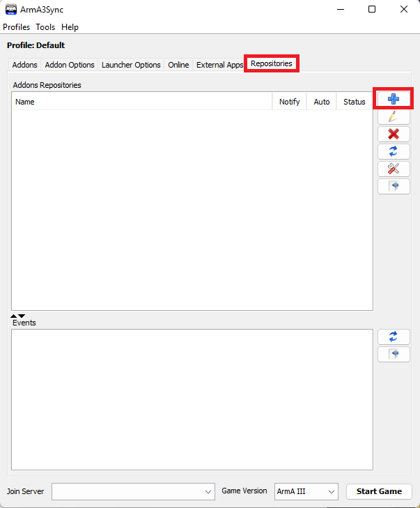The image size is (420, 508).
Task: Click the Events panel page-arrow icon
Action: (394, 355)
